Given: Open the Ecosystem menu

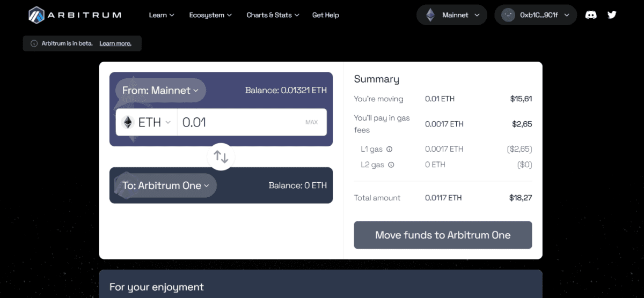Looking at the screenshot, I should click(210, 15).
